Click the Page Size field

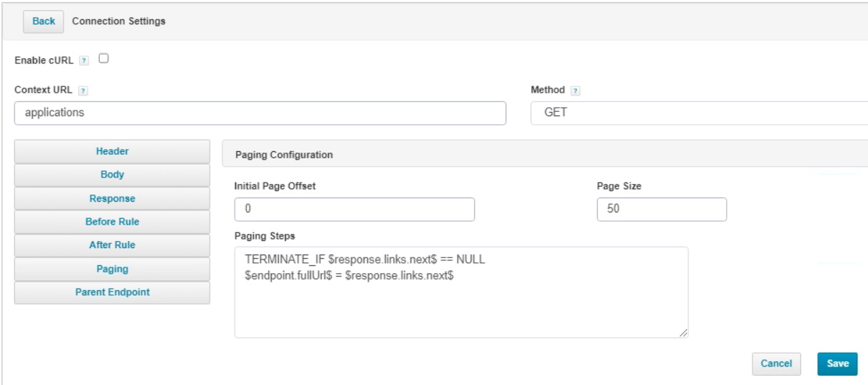click(x=661, y=210)
